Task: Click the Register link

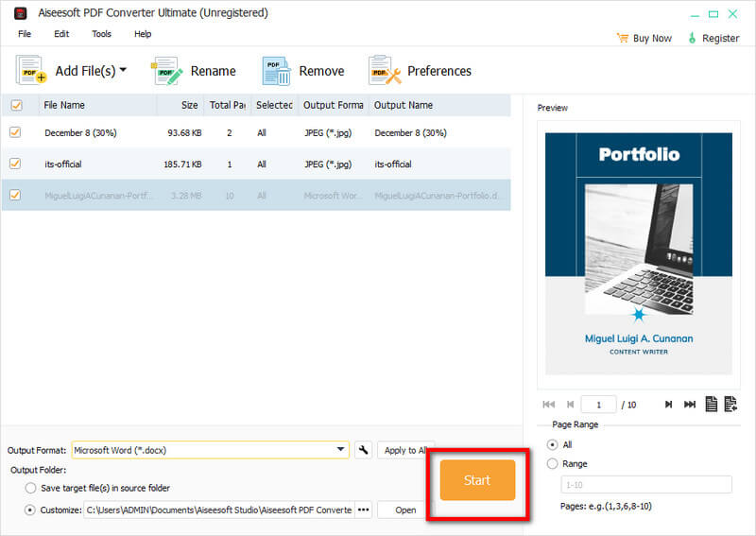Action: coord(720,38)
